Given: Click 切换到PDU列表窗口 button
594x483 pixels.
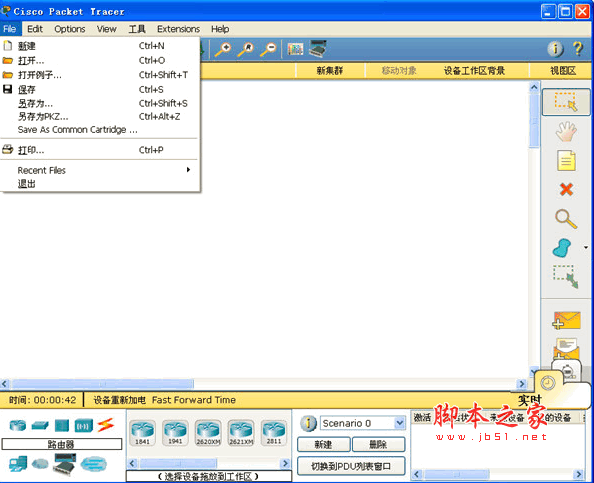Looking at the screenshot, I should pos(351,466).
